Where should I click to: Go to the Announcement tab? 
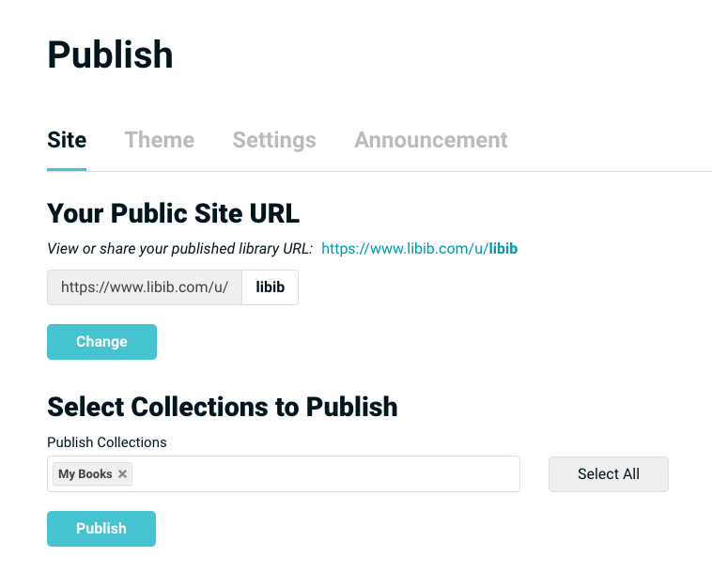tap(430, 140)
